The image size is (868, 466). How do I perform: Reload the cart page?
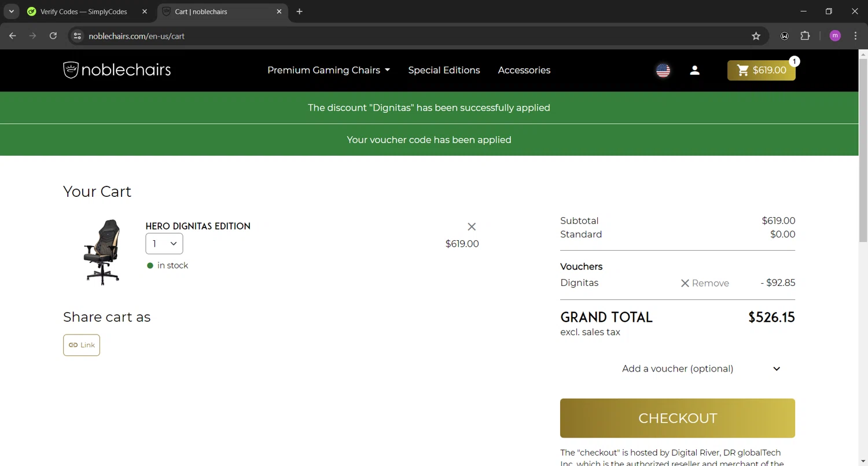[53, 36]
